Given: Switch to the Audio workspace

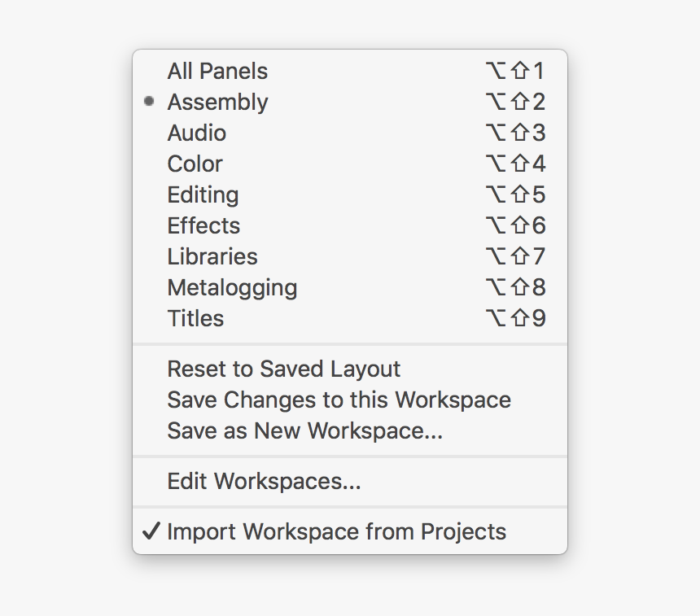Looking at the screenshot, I should (197, 133).
